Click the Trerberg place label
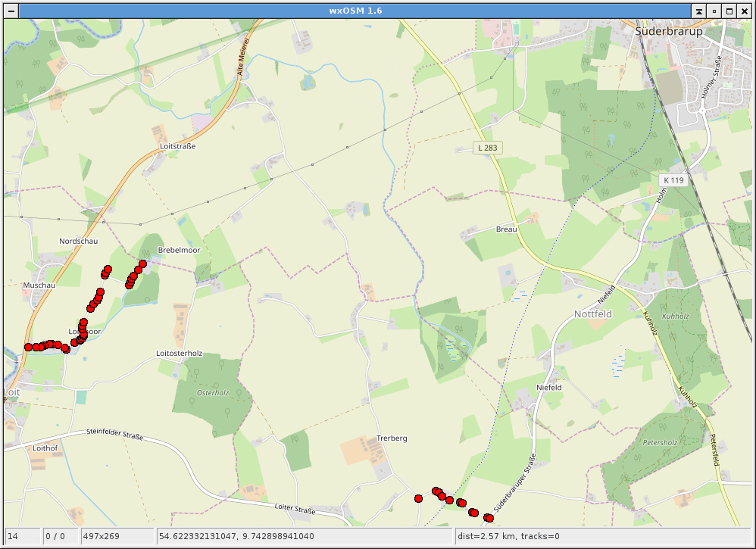Viewport: 756px width, 549px height. [x=392, y=438]
